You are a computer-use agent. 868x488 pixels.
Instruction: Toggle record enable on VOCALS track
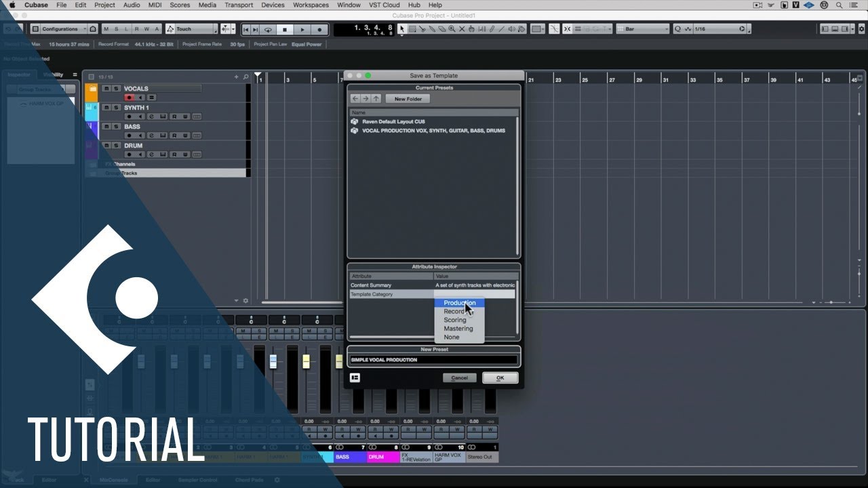pyautogui.click(x=129, y=98)
